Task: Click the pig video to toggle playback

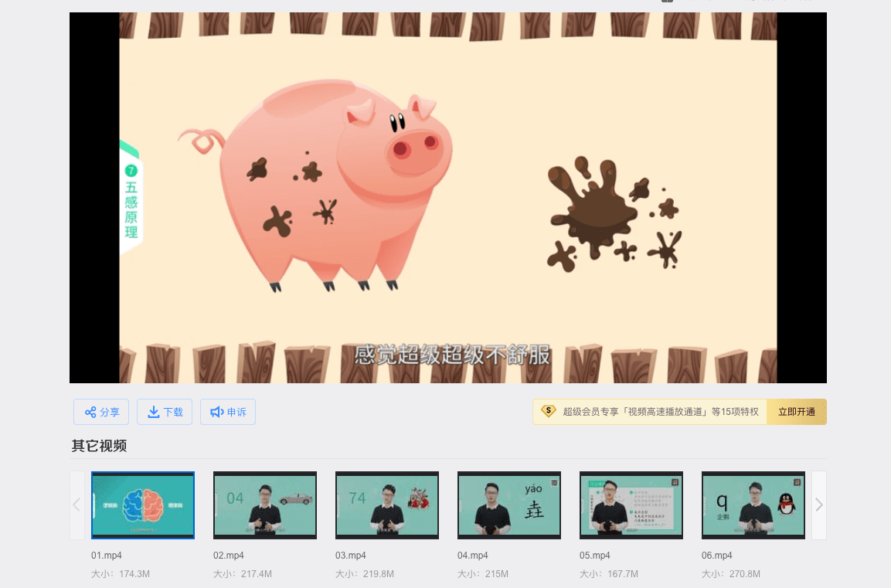Action: [x=448, y=198]
